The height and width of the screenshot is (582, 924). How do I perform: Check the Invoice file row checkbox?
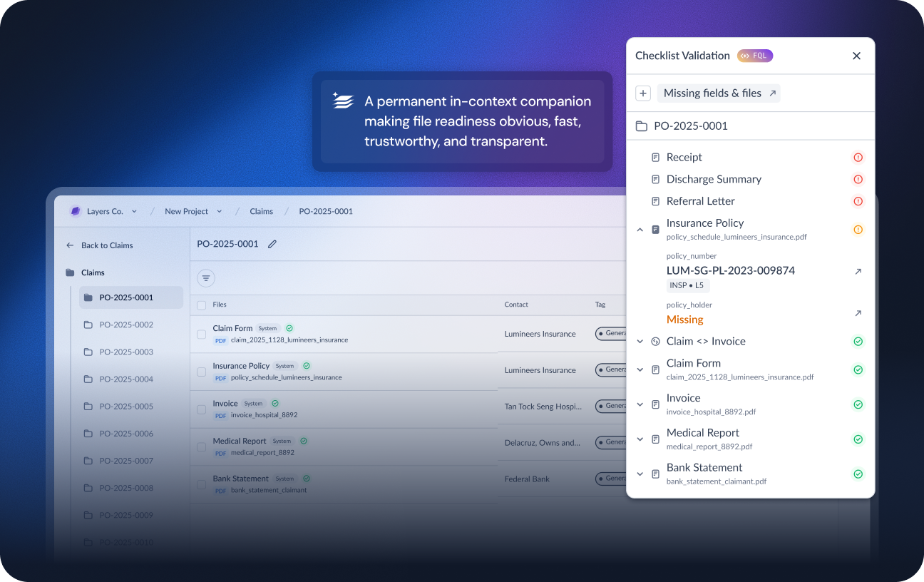[202, 409]
